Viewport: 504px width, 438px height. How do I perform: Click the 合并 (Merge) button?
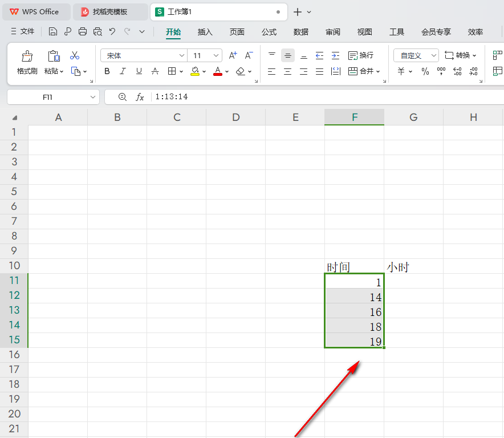[x=361, y=72]
